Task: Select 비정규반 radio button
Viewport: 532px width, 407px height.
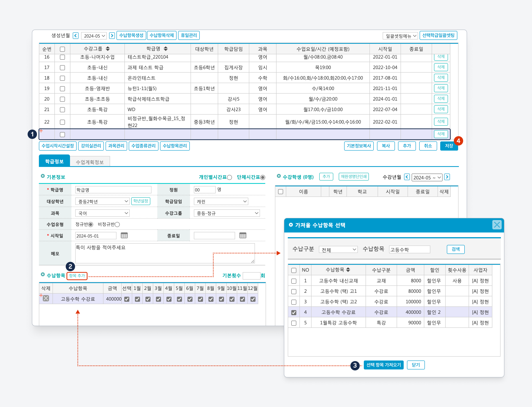Action: click(117, 224)
